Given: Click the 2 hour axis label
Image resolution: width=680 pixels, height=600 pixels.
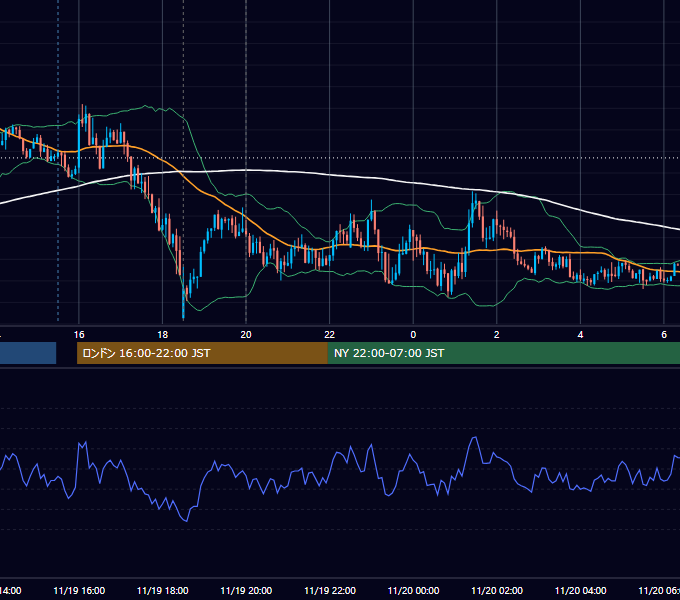Looking at the screenshot, I should click(497, 335).
